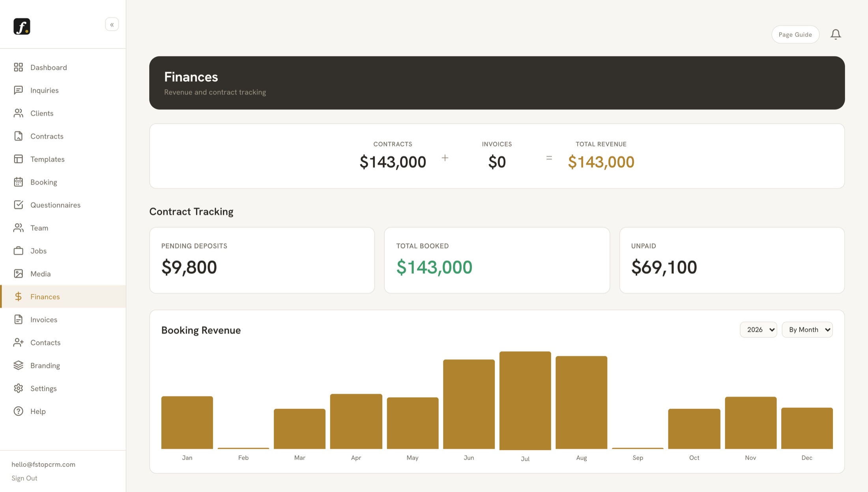This screenshot has height=492, width=868.
Task: Click the April revenue bar
Action: (356, 421)
